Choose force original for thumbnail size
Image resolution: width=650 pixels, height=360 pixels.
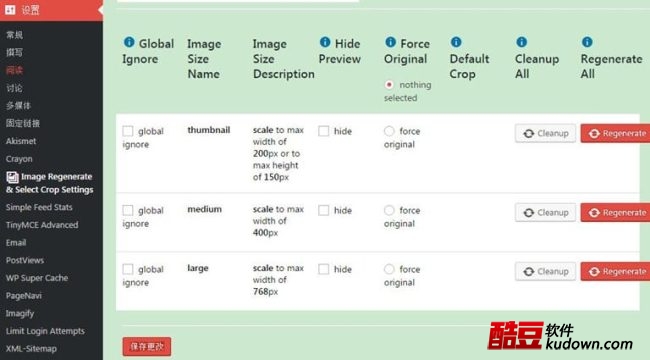click(389, 131)
